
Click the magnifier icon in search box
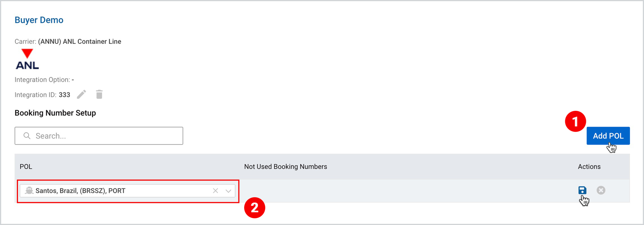click(27, 136)
